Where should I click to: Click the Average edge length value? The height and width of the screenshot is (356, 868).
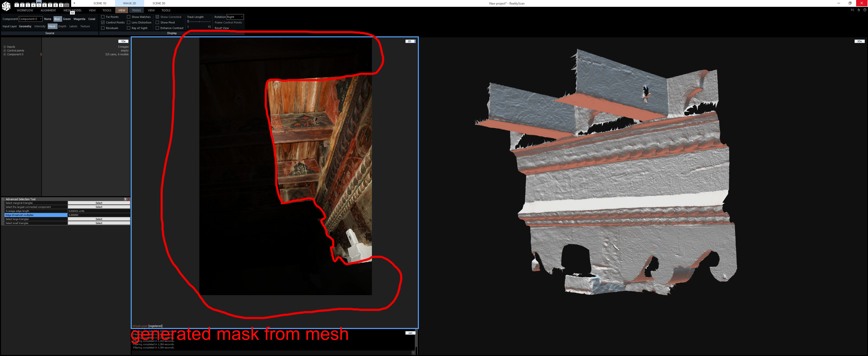pos(99,211)
